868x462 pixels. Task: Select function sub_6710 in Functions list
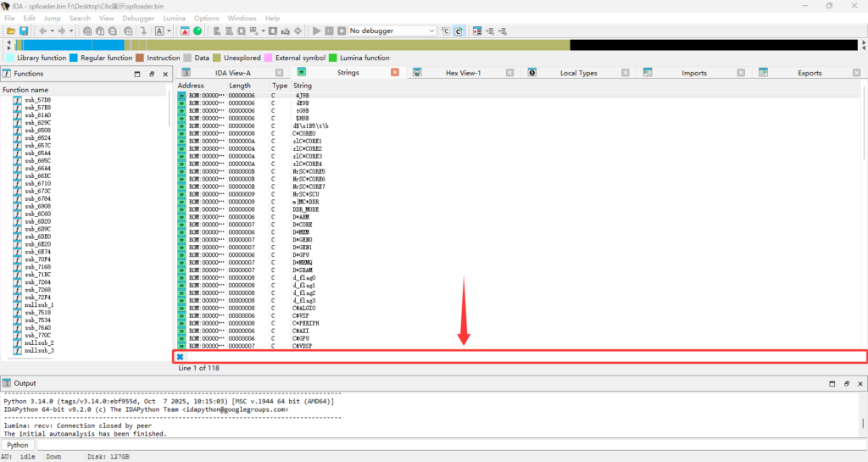(37, 183)
